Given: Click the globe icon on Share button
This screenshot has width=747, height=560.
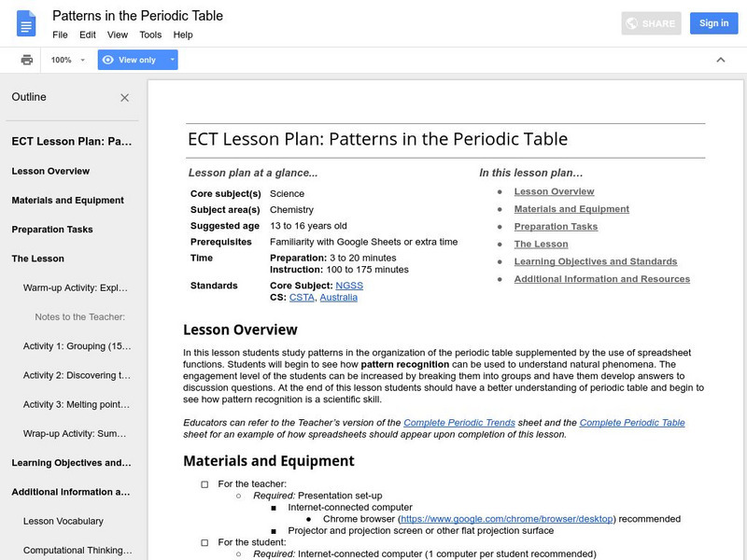Looking at the screenshot, I should pos(632,23).
